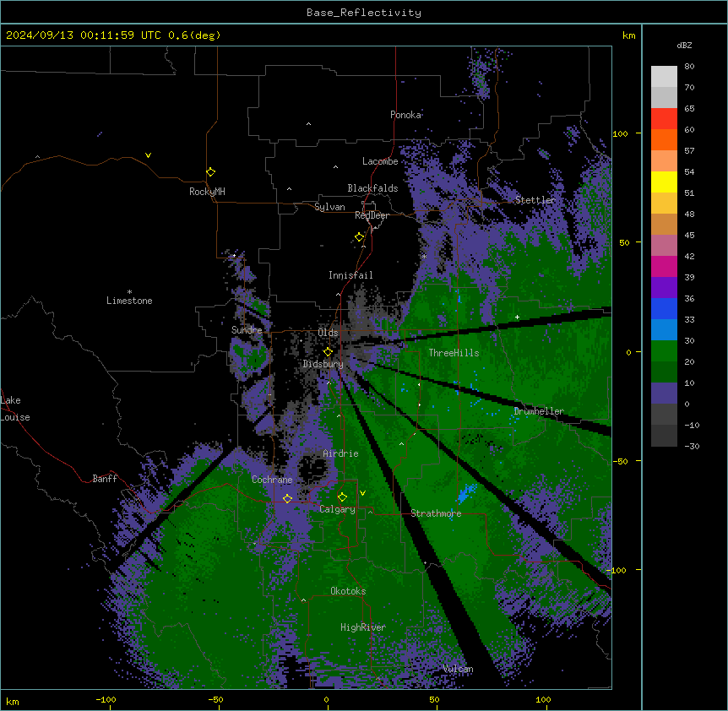Image resolution: width=728 pixels, height=711 pixels.
Task: Select the Didsbury label
Action: 323,364
